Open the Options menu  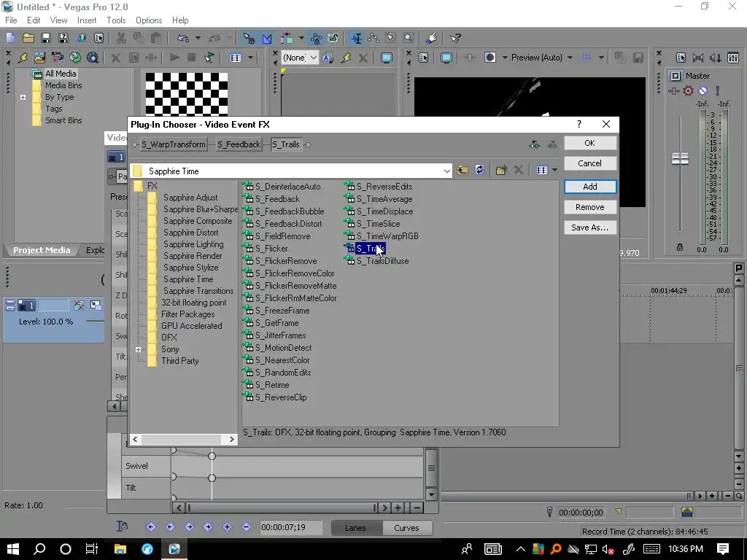click(149, 20)
